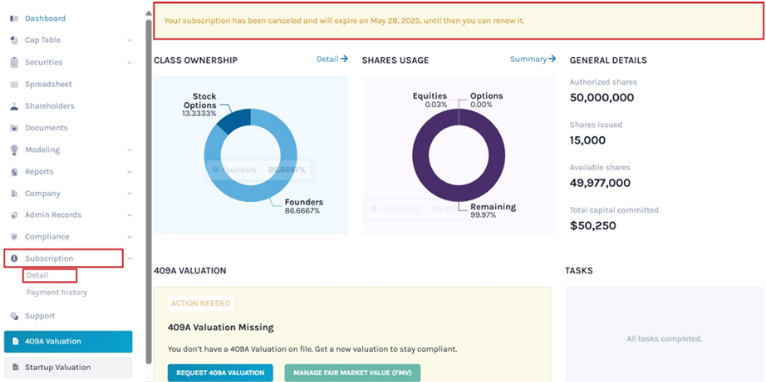This screenshot has height=382, width=766.
Task: Select the Cap Table pie icon
Action: point(14,40)
